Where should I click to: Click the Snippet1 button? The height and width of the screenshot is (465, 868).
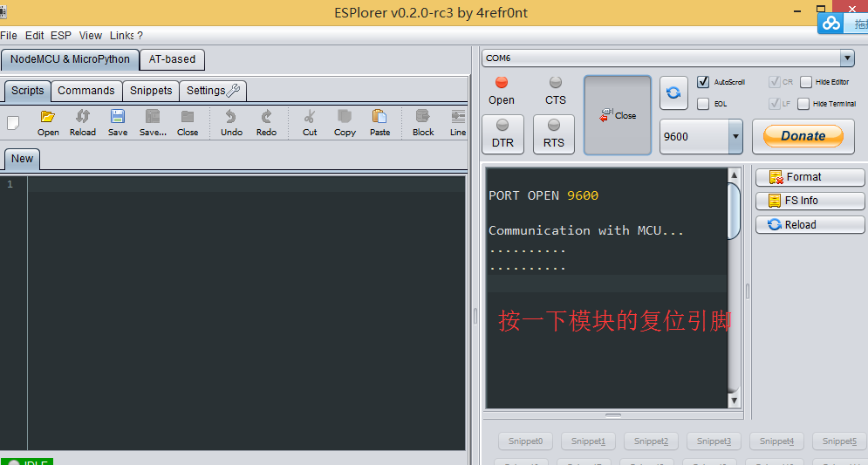coord(588,441)
